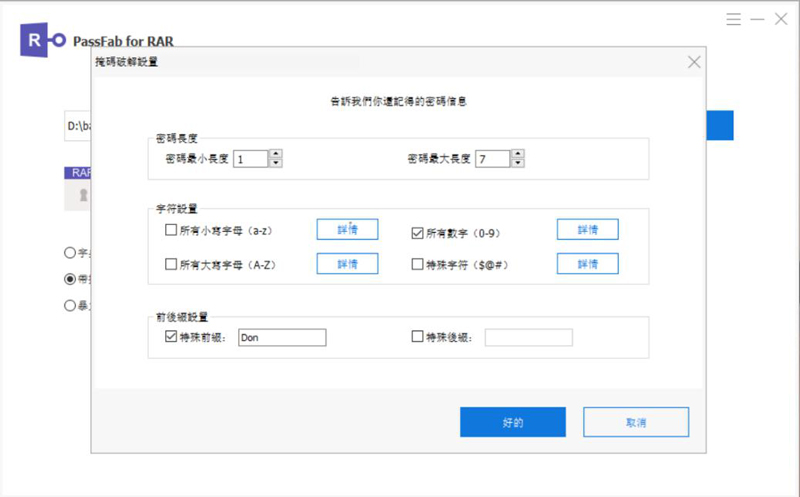Image resolution: width=800 pixels, height=497 pixels.
Task: Uncheck 所有數字 (0-9) checkbox
Action: (418, 232)
